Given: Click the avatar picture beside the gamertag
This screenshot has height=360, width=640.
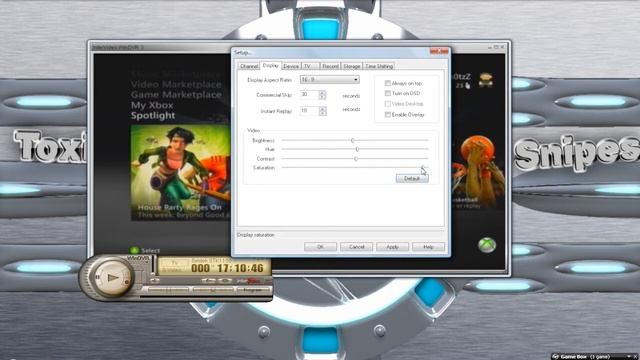Looking at the screenshot, I should pos(485,80).
